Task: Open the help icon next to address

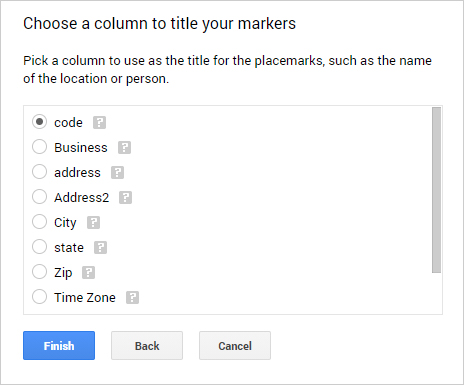Action: click(x=117, y=173)
